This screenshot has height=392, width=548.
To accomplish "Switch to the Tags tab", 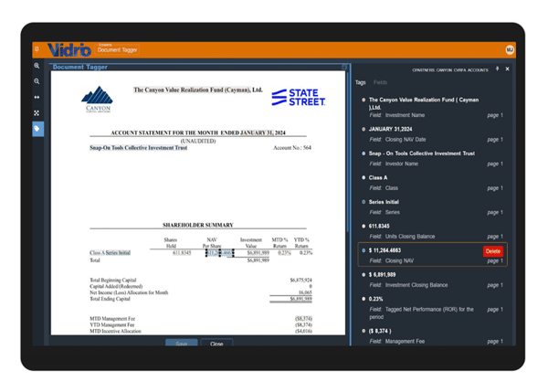I will [x=361, y=82].
